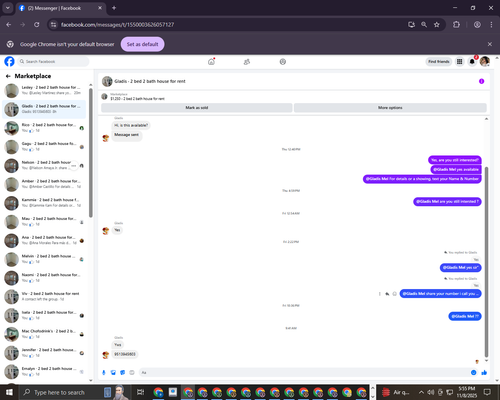Open Chrome extensions puzzle icon
Screen dimensions: 500x400
pyautogui.click(x=456, y=25)
